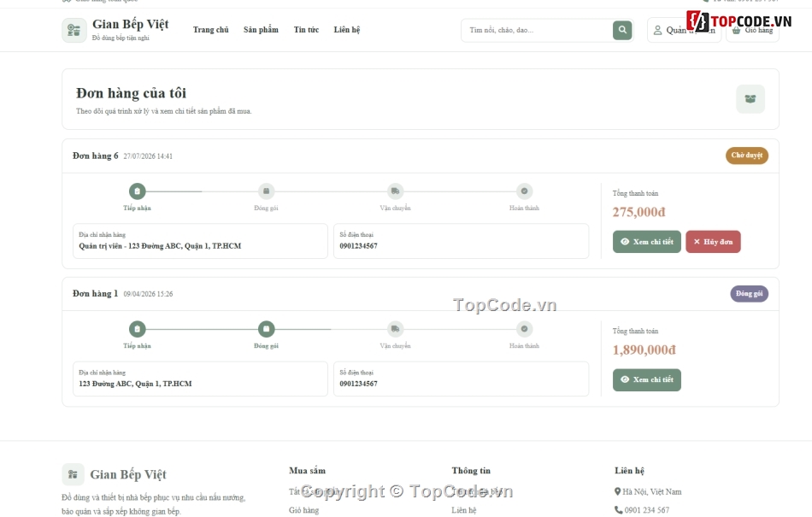
Task: Click the Vận chuyển truck icon of Đơn hàng 6
Action: [x=395, y=191]
